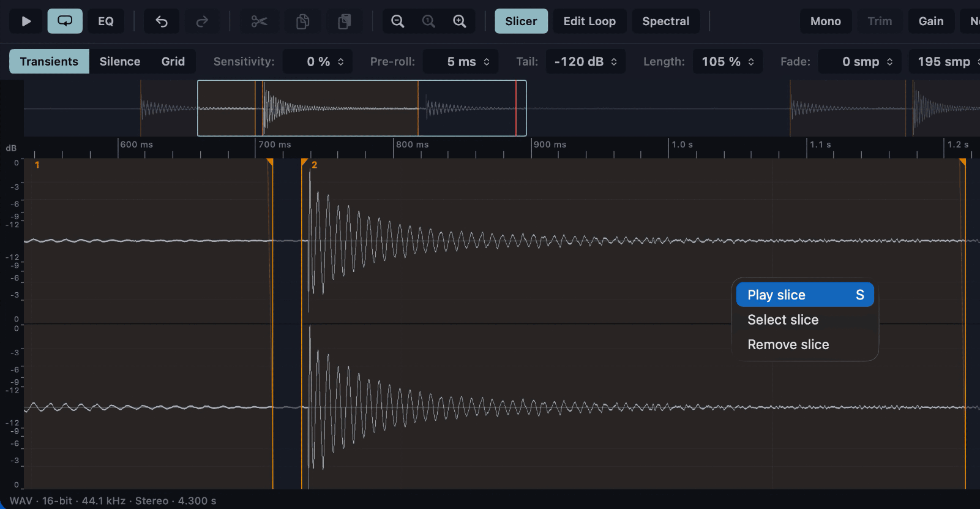Viewport: 980px width, 509px height.
Task: Click the file info status text
Action: [x=113, y=500]
